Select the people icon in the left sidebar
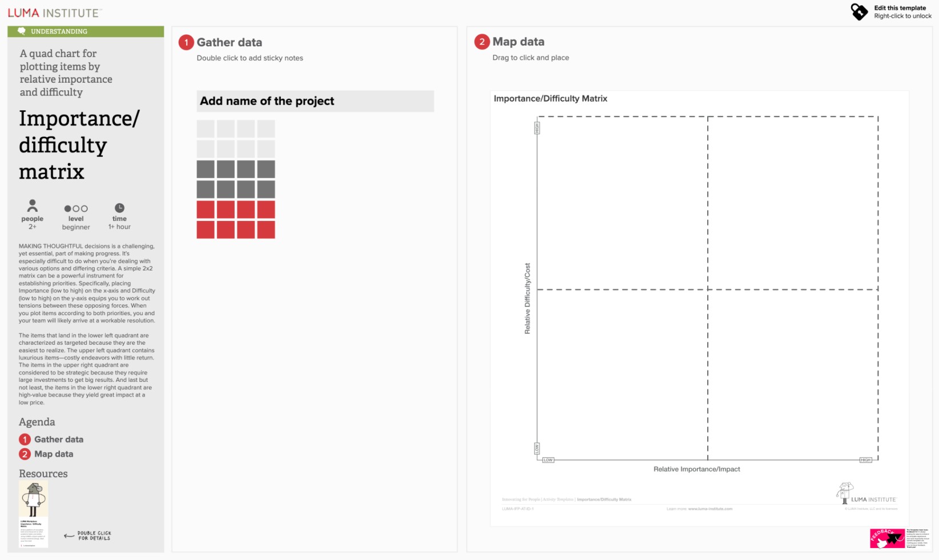Screen dimensions: 939x560 (33, 207)
